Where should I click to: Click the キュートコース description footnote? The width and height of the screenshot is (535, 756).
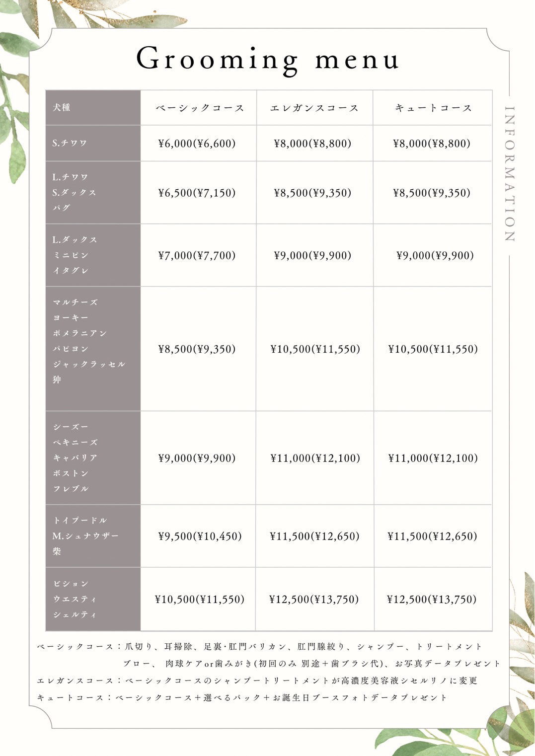tap(242, 697)
